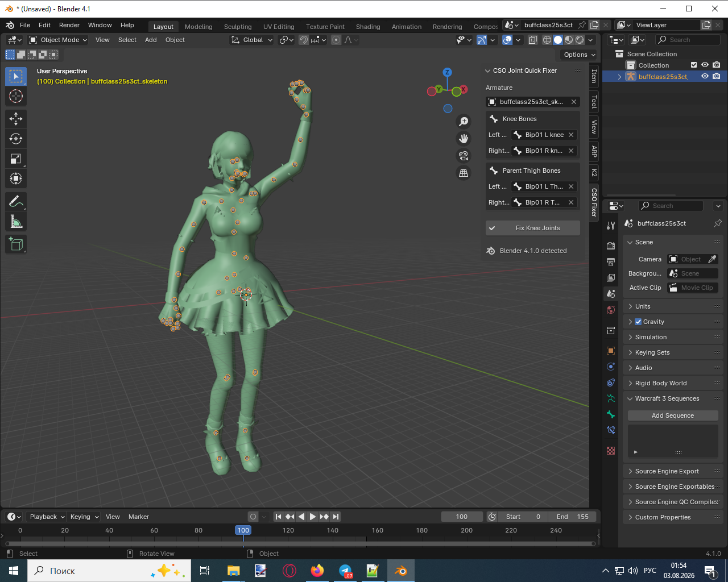Viewport: 728px width, 582px height.
Task: Hide buffclass25s3ct with its eye icon
Action: [x=705, y=76]
